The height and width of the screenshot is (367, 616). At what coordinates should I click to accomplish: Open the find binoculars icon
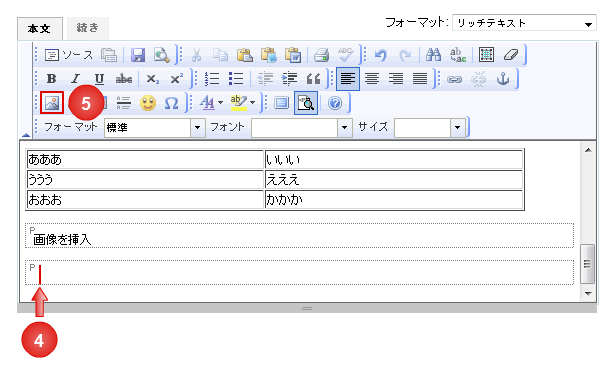(x=433, y=55)
